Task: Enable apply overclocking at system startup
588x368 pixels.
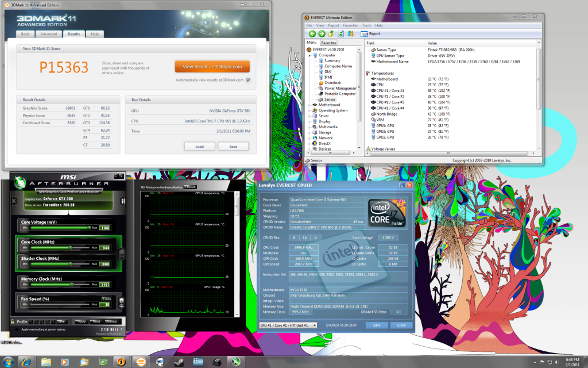Action: pos(16,329)
